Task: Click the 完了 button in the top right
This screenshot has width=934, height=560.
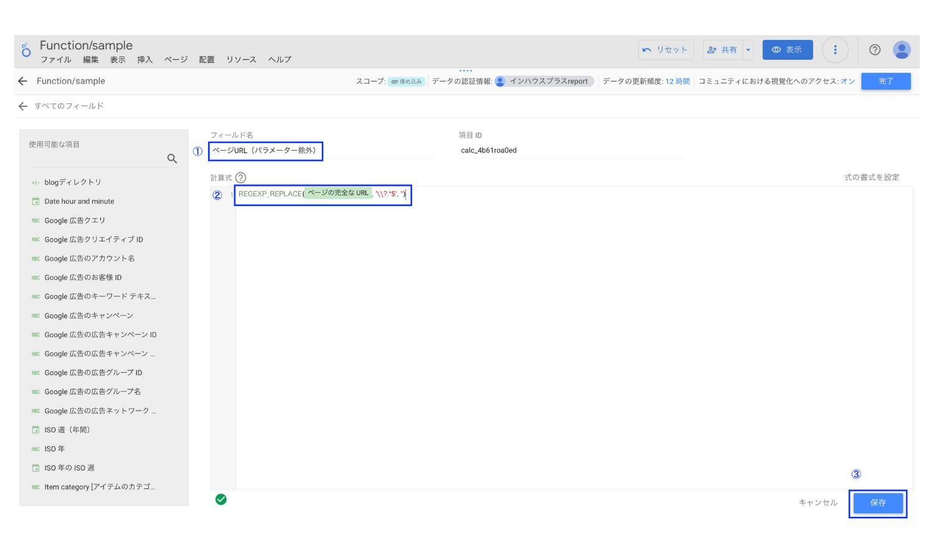Action: (x=885, y=81)
